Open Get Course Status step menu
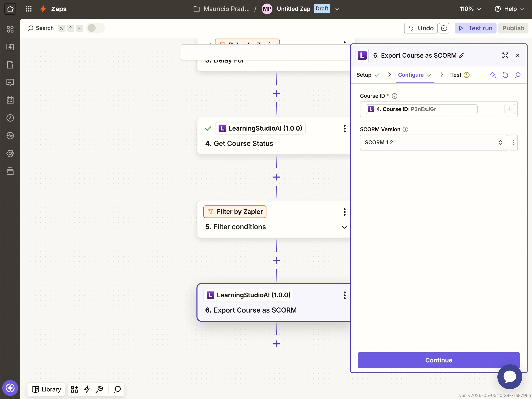Image resolution: width=532 pixels, height=399 pixels. point(344,128)
